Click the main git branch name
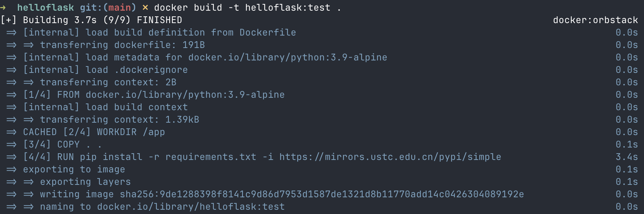The height and width of the screenshot is (214, 644). pyautogui.click(x=120, y=7)
